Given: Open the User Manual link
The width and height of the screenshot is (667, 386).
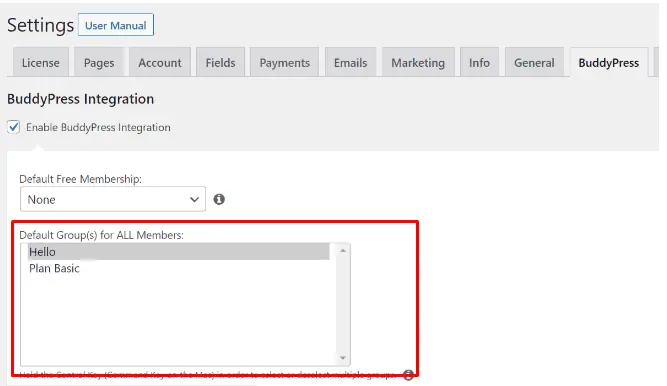Looking at the screenshot, I should tap(116, 25).
